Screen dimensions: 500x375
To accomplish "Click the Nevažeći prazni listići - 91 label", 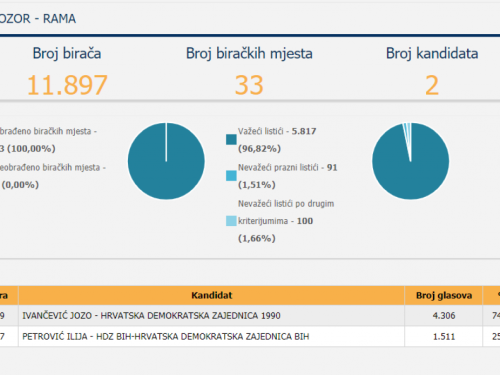I will click(288, 167).
